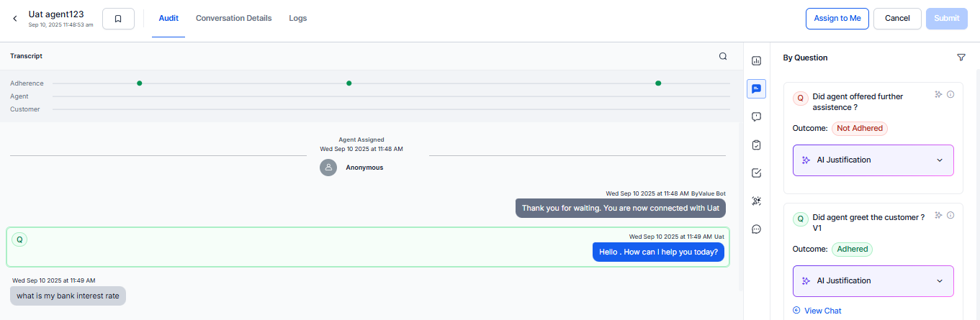Image resolution: width=980 pixels, height=320 pixels.
Task: Bookmark this conversation
Action: [118, 19]
